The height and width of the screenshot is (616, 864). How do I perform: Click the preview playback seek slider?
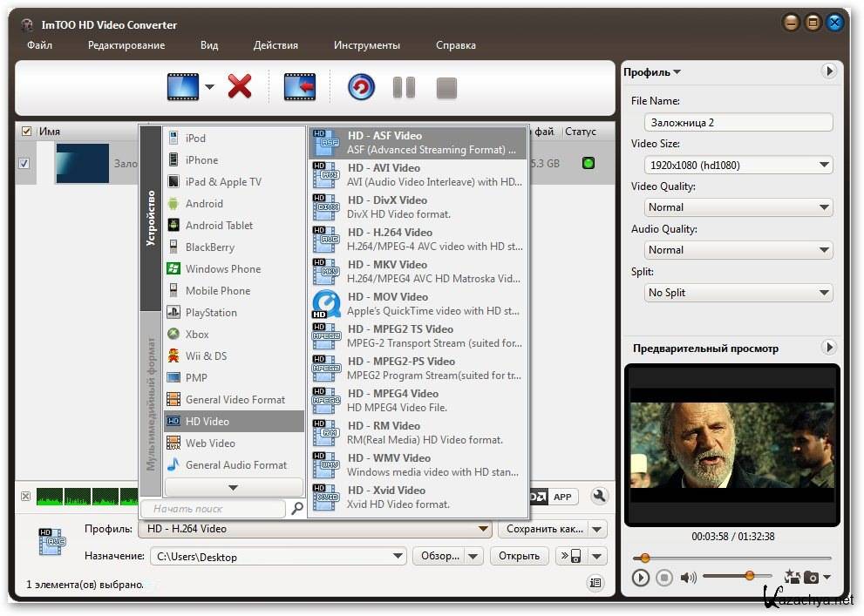731,558
